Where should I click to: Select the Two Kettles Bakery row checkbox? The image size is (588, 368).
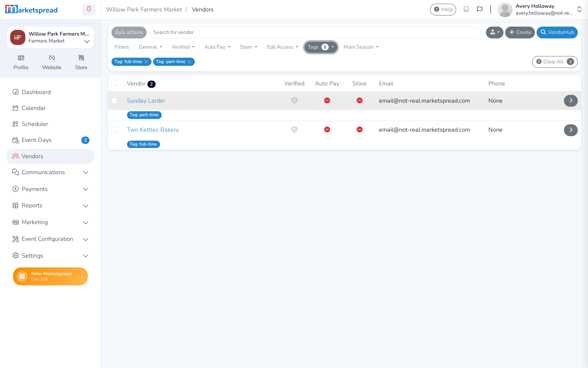pos(115,129)
